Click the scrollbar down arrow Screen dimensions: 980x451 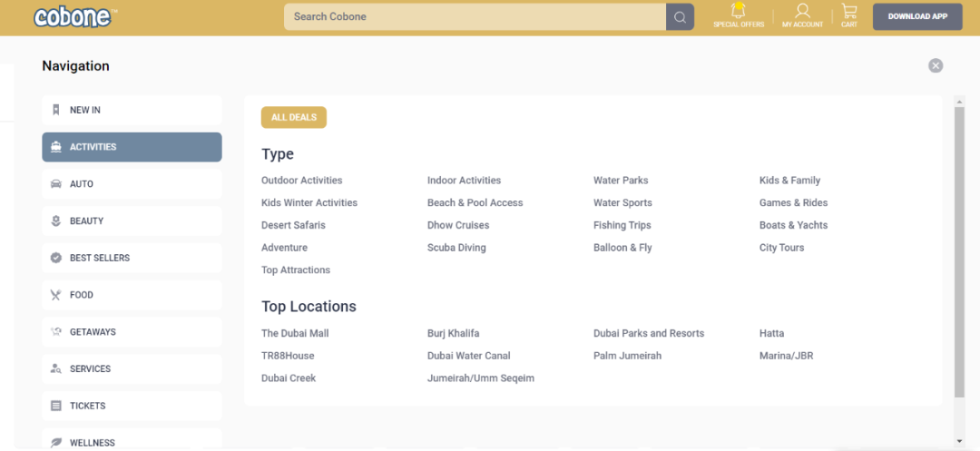[959, 441]
